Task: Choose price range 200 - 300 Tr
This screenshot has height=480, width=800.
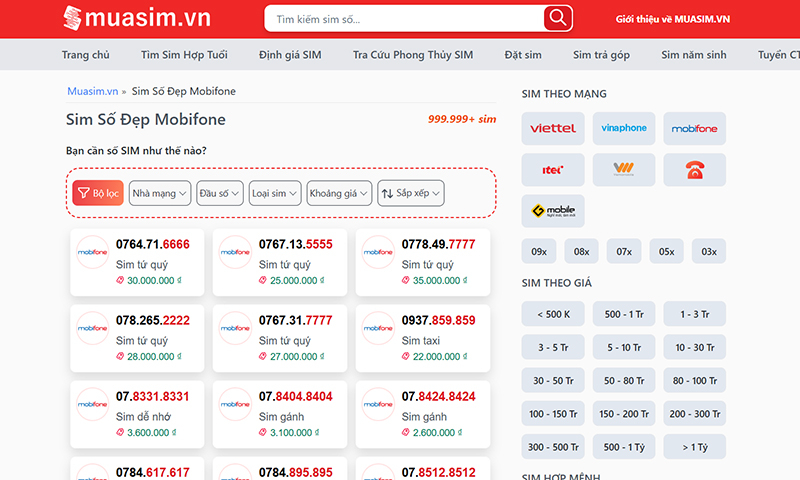Action: coord(694,414)
